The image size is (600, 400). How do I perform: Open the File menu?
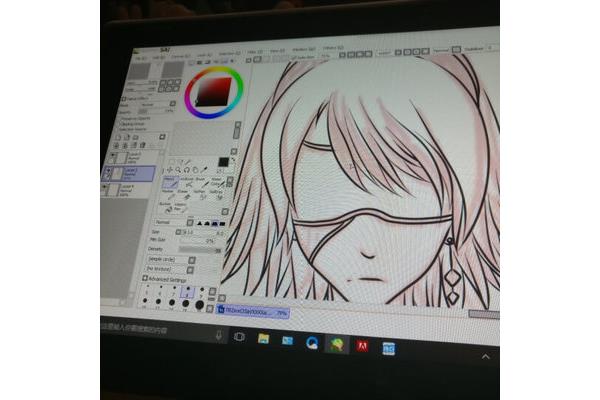click(140, 59)
